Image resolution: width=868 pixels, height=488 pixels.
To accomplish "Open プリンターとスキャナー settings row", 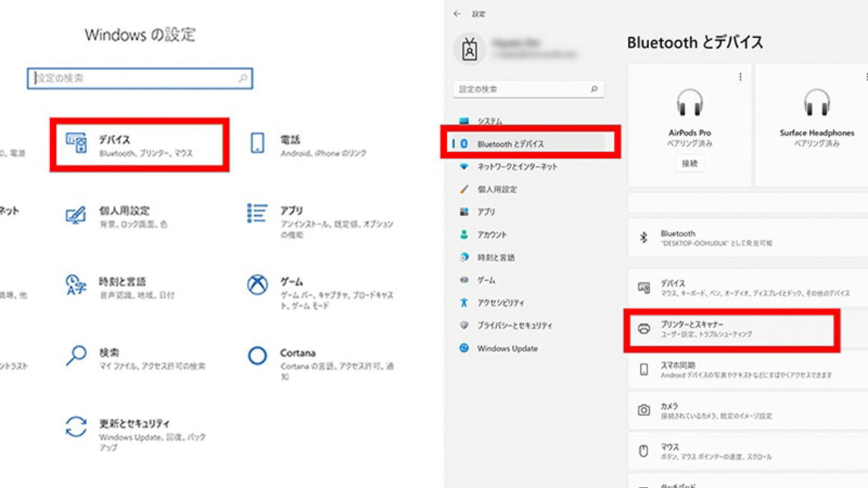I will coord(748,329).
